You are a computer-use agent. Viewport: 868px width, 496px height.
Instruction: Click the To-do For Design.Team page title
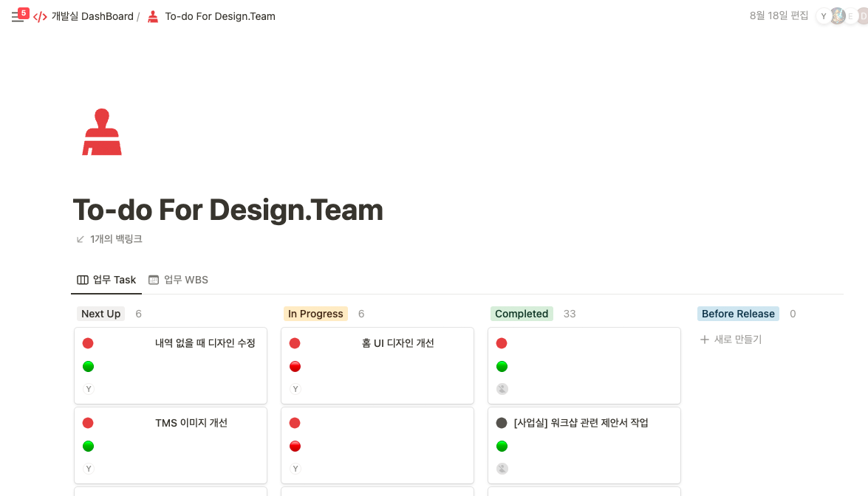228,210
